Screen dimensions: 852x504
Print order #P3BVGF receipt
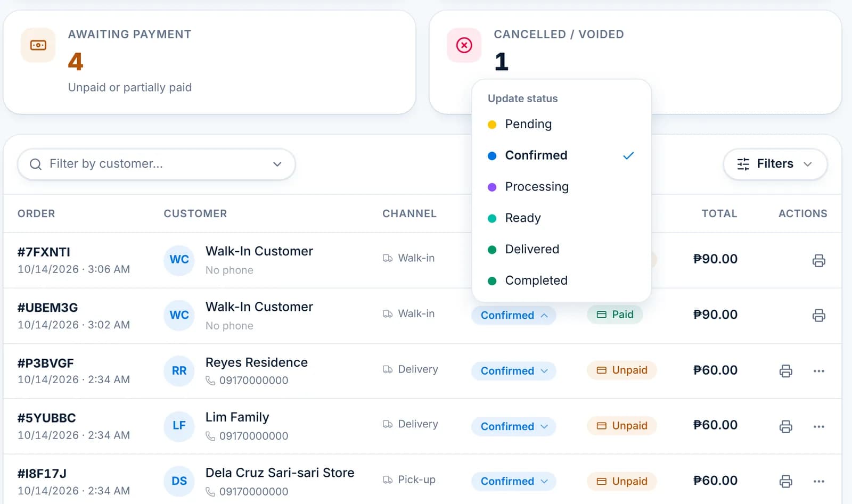[x=785, y=371]
